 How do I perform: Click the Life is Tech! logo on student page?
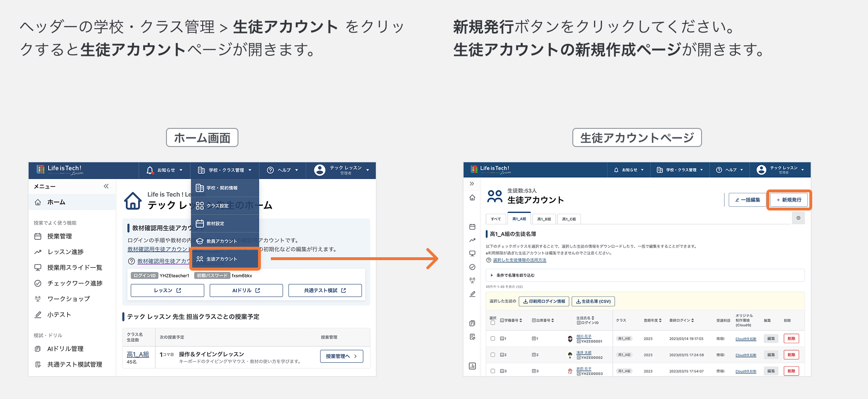(491, 169)
